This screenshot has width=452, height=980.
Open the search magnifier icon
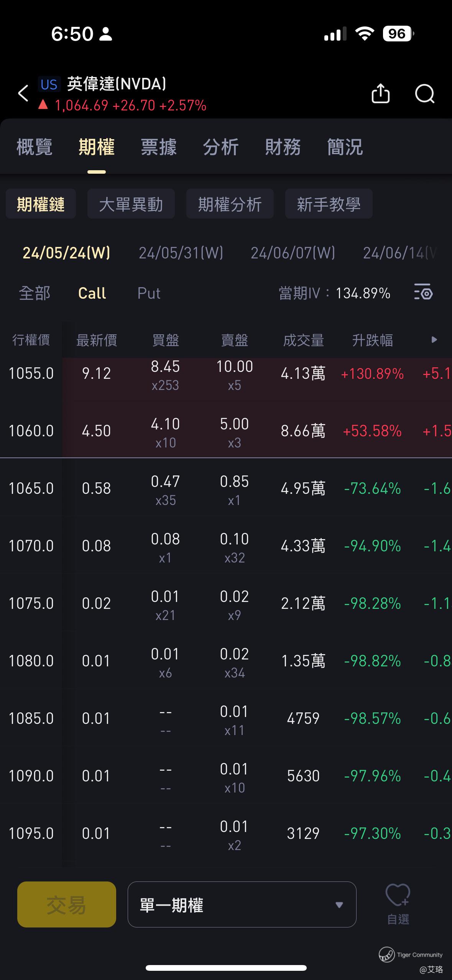point(424,94)
